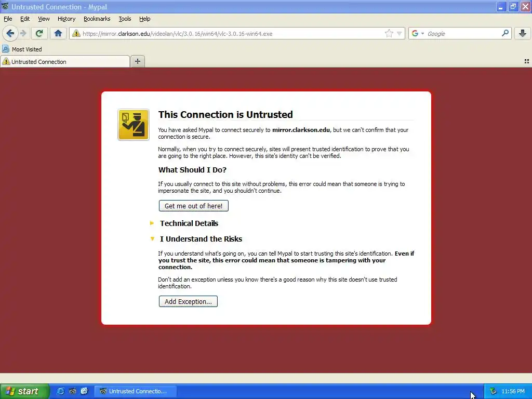
Task: Open the Tools menu
Action: pos(125,19)
